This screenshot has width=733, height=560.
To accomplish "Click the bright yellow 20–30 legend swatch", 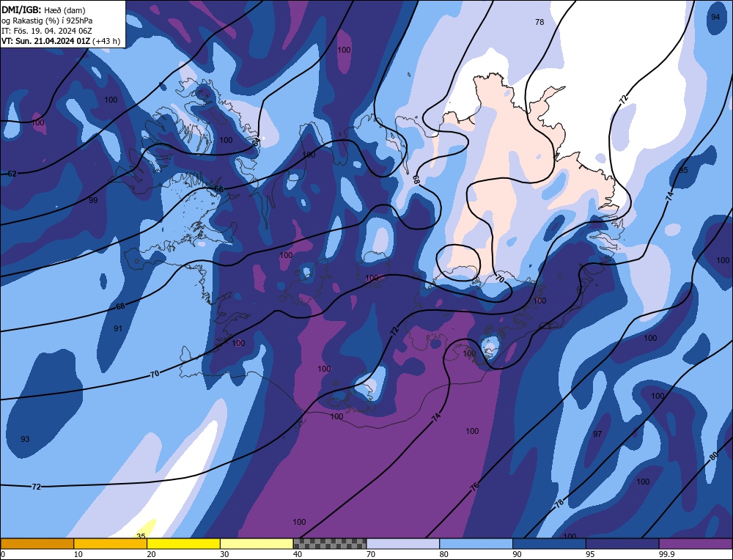I will pyautogui.click(x=183, y=543).
